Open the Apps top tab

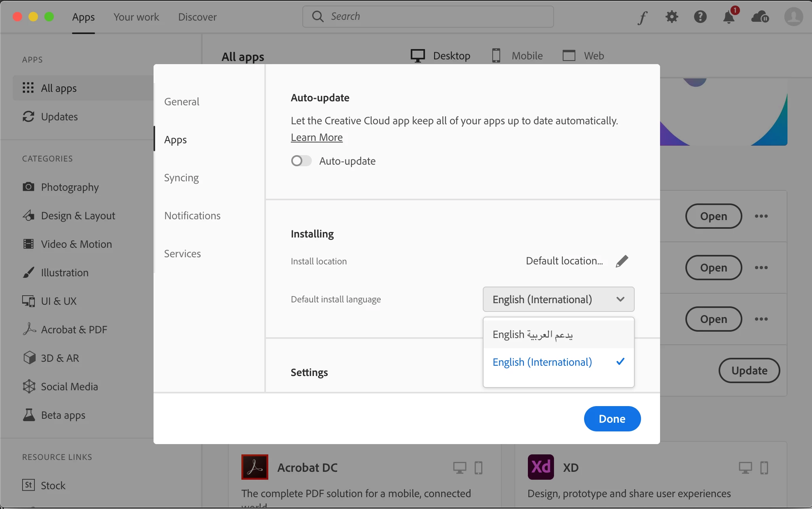tap(83, 17)
